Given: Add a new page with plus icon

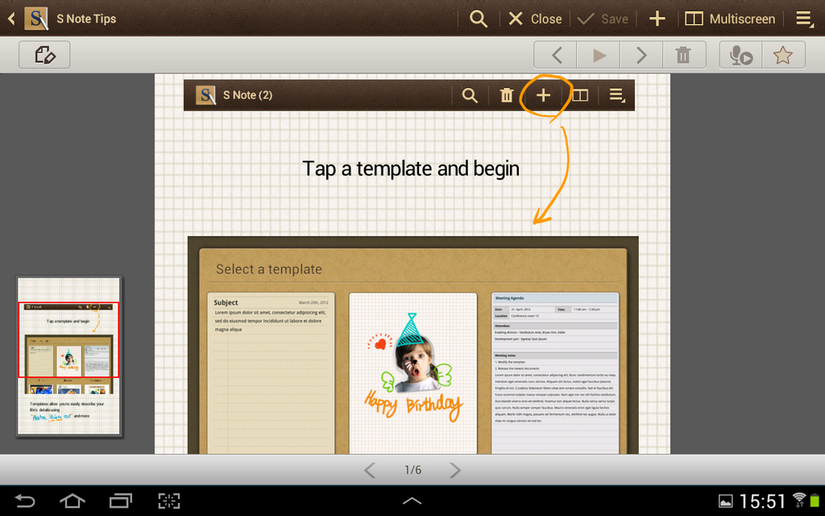Looking at the screenshot, I should point(657,19).
